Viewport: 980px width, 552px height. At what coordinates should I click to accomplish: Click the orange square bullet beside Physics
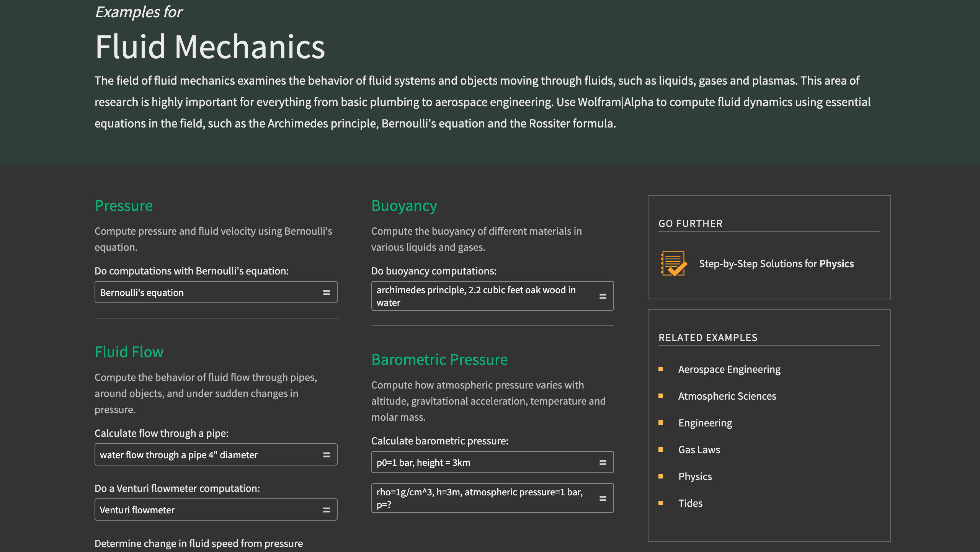(x=661, y=476)
